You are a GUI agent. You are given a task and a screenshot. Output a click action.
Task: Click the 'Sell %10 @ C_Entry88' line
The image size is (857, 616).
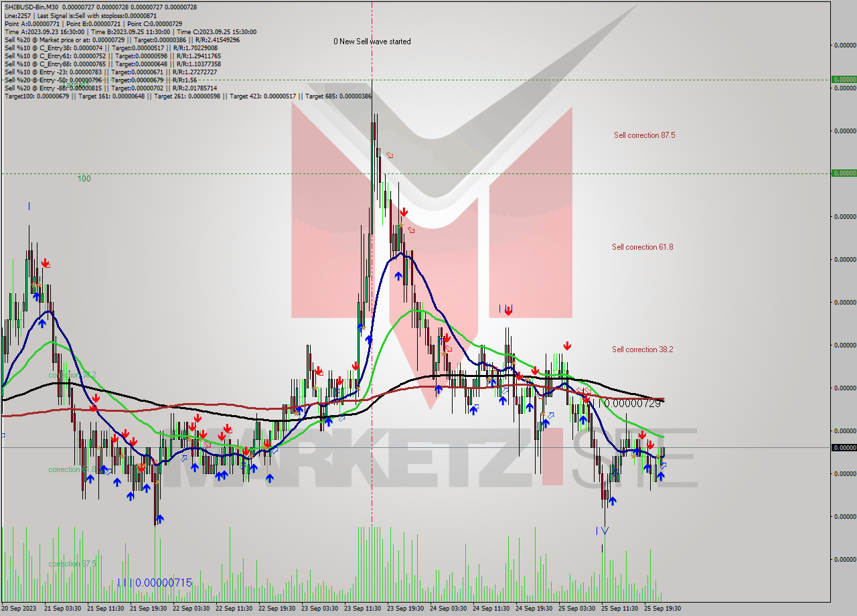coord(112,64)
